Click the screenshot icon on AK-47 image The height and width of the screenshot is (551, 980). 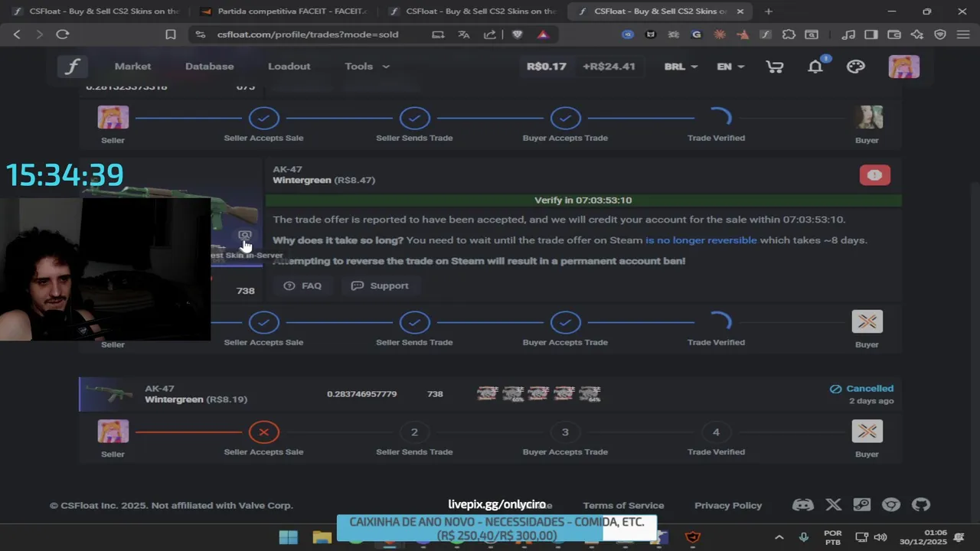[x=244, y=235]
